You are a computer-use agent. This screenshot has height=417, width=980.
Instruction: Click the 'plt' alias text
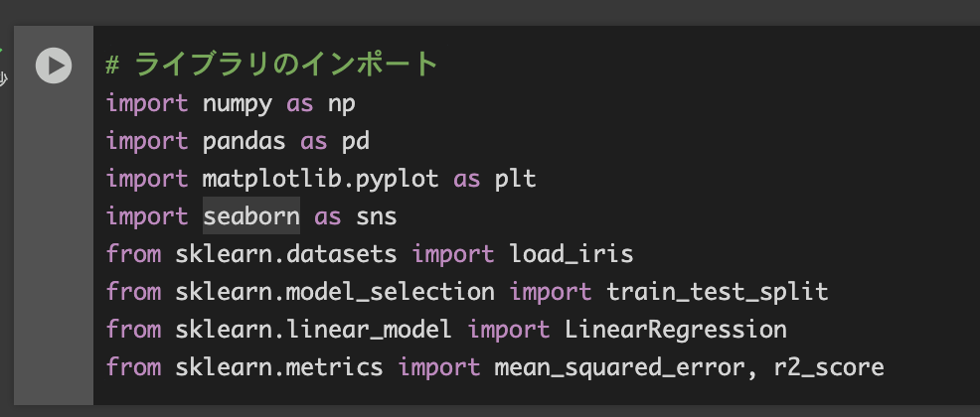(515, 180)
